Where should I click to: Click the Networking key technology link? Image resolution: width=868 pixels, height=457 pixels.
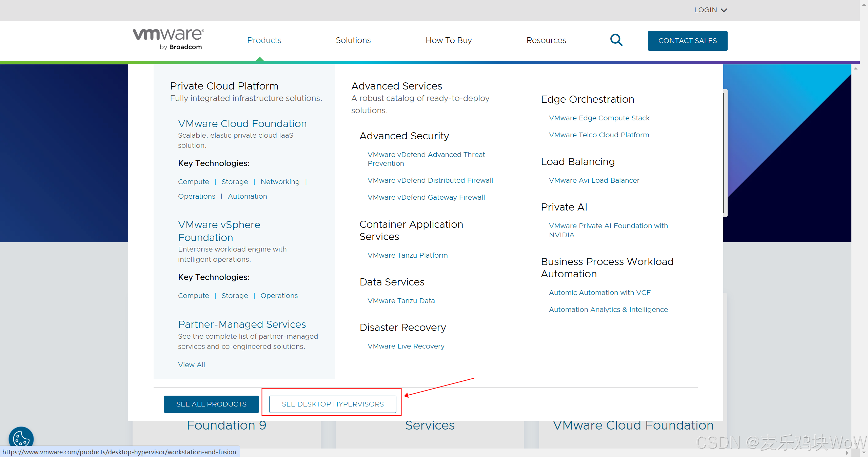click(x=280, y=182)
